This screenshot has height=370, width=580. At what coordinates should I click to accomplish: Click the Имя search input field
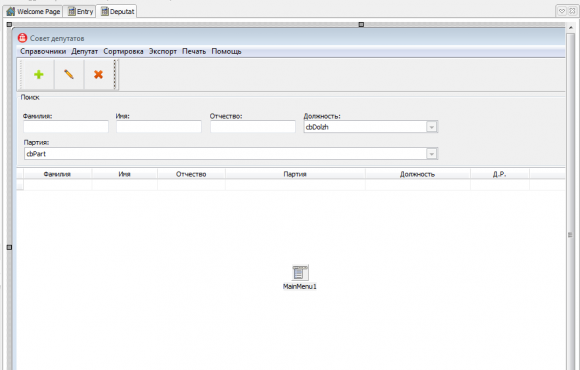(159, 127)
